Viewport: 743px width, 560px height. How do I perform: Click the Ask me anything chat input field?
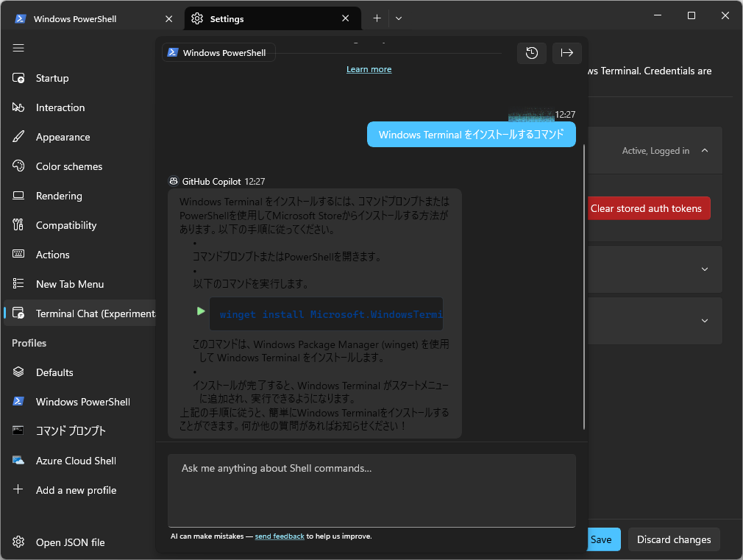[371, 489]
